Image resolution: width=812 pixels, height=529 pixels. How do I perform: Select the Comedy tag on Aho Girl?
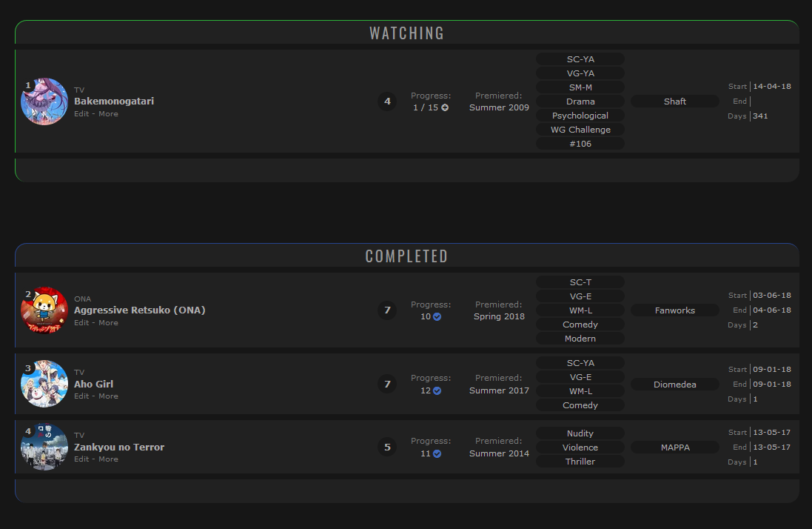point(580,405)
